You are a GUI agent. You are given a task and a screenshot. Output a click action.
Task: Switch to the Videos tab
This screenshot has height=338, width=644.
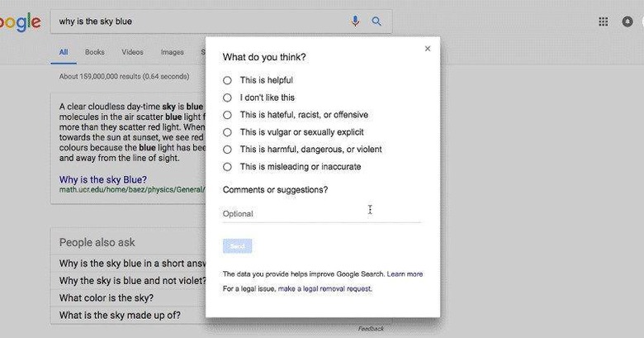[132, 52]
